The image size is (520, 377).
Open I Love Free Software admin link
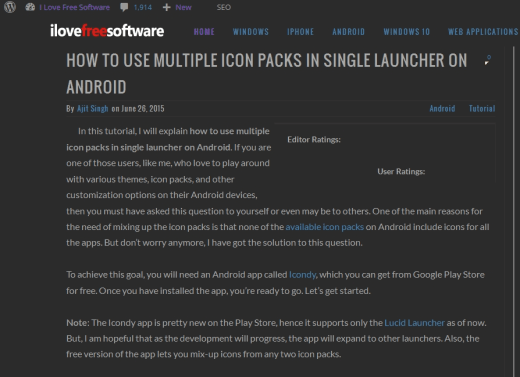(74, 7)
